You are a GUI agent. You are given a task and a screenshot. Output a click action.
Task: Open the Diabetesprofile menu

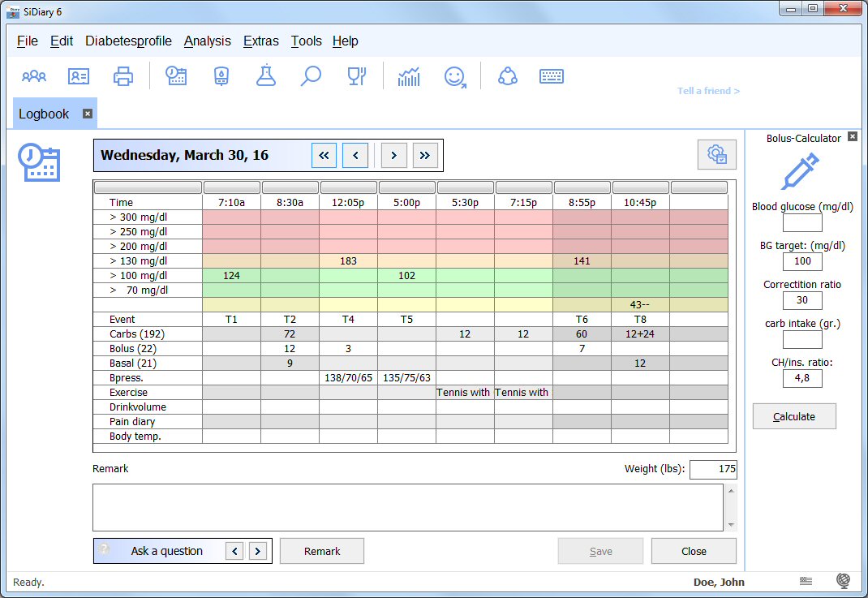(x=128, y=41)
